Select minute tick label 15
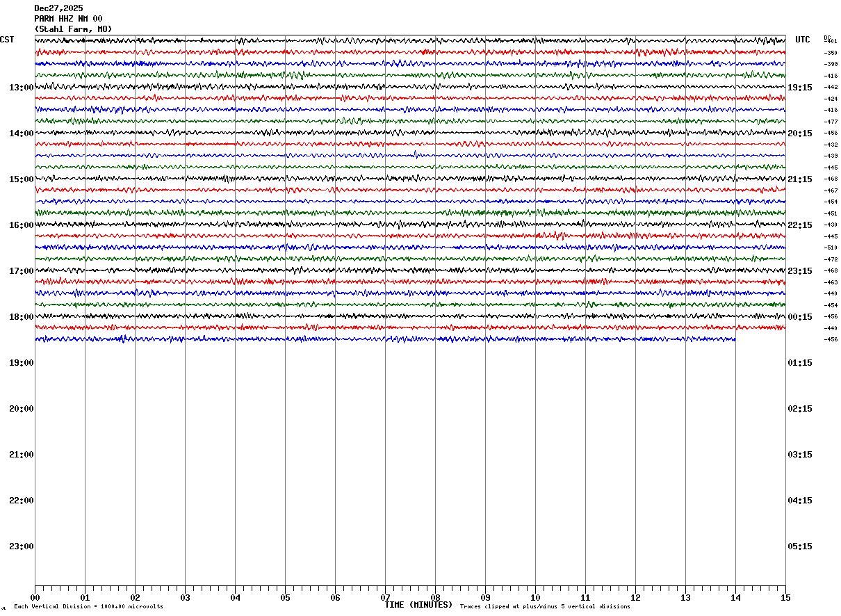 pyautogui.click(x=785, y=597)
